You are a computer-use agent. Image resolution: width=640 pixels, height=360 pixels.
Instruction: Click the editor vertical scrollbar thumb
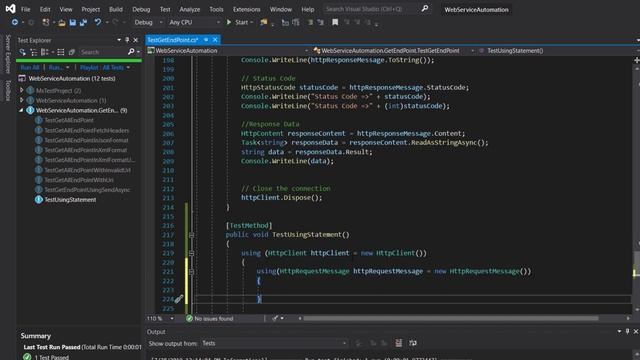(636, 262)
